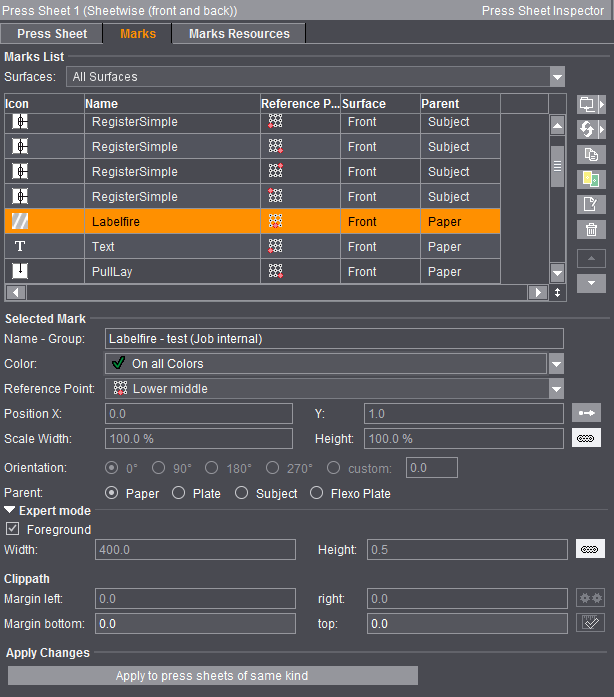Open the Surfaces dropdown list
This screenshot has height=697, width=614.
tap(556, 77)
